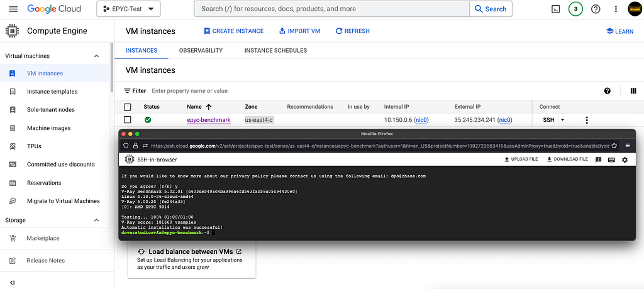Focus the resources search field
Viewport: 644px width, 289px height.
tap(332, 9)
